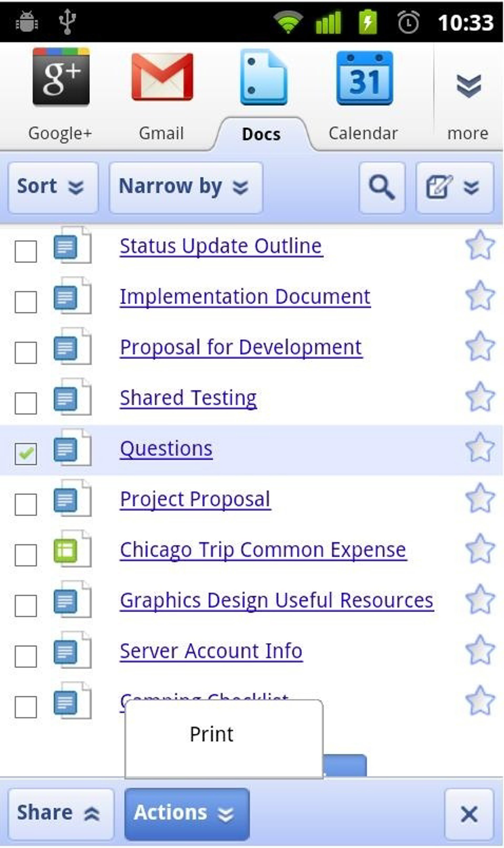Open the Google+ app icon

(61, 77)
